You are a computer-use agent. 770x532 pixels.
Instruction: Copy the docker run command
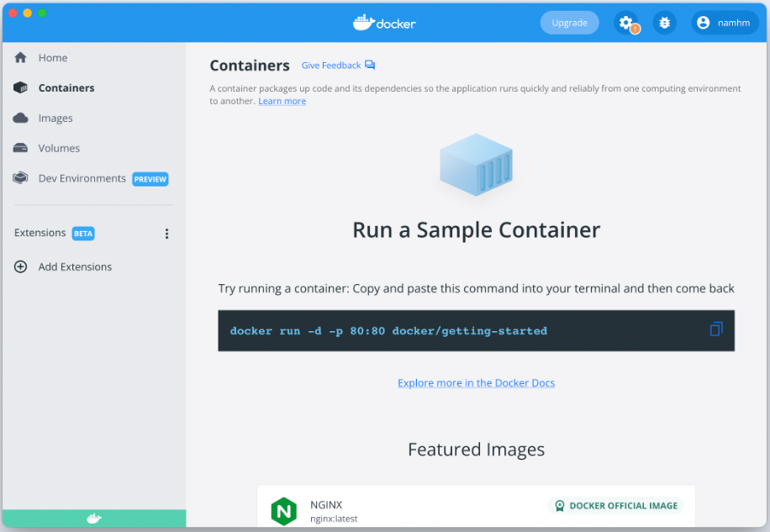click(x=716, y=329)
